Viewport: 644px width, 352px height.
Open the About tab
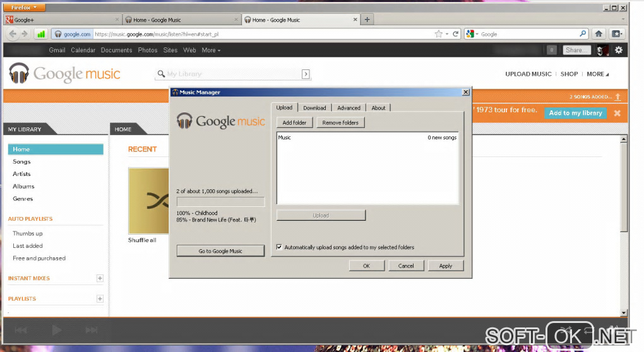click(378, 108)
